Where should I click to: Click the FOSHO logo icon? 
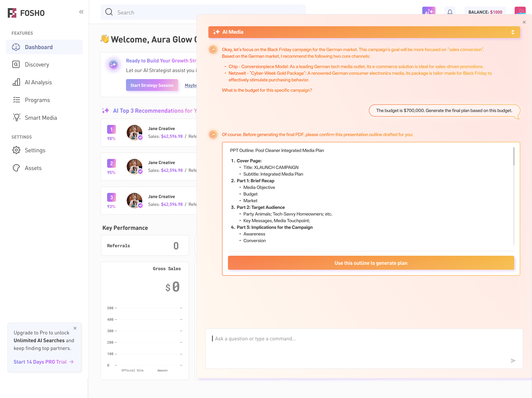click(x=12, y=13)
